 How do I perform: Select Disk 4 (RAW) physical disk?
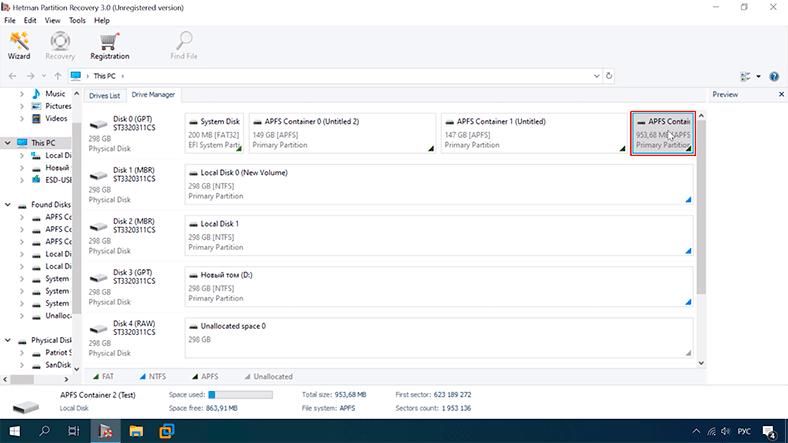[133, 338]
